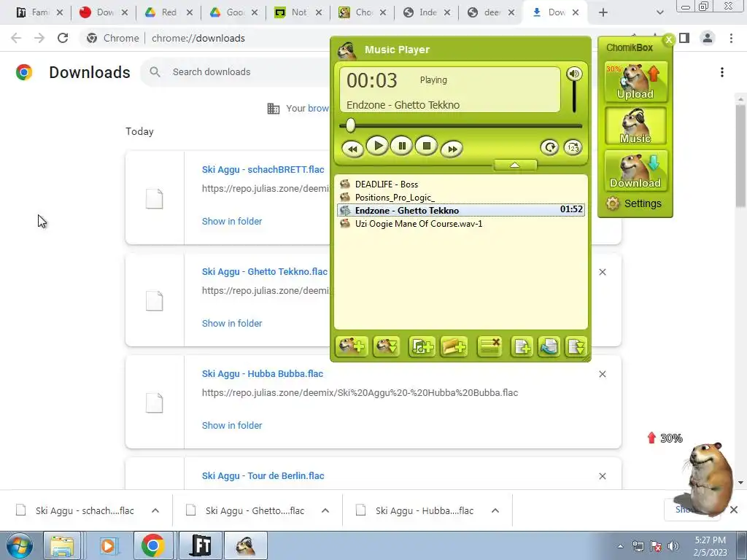Go back in Chrome
Image resolution: width=747 pixels, height=560 pixels.
16,38
